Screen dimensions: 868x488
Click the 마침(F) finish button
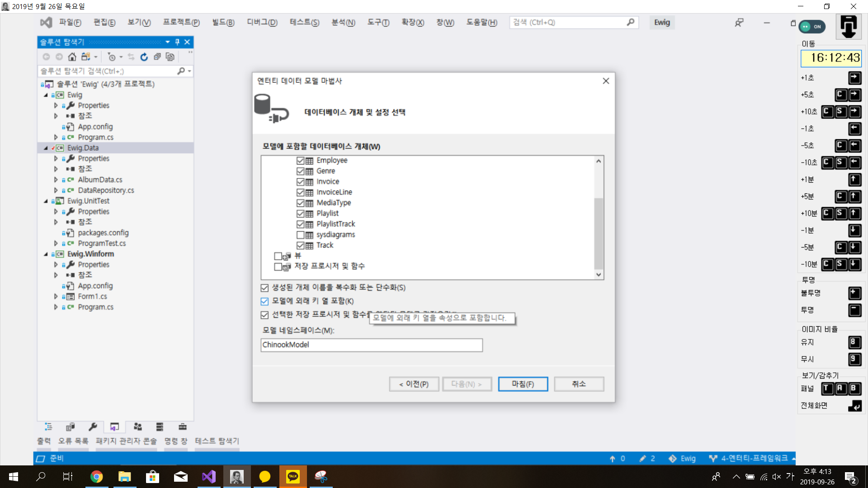click(523, 384)
